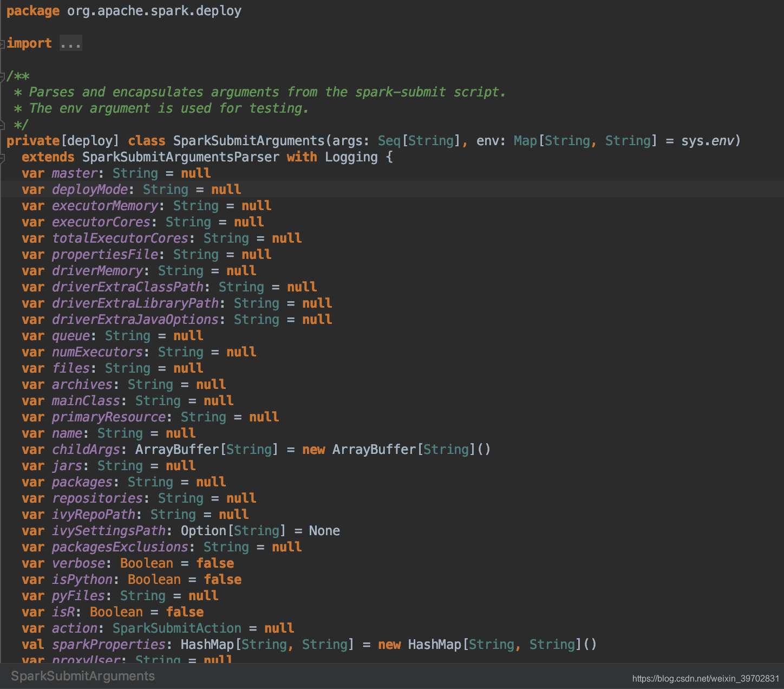Click the isR variable
Screen dimensions: 784x689
63,612
